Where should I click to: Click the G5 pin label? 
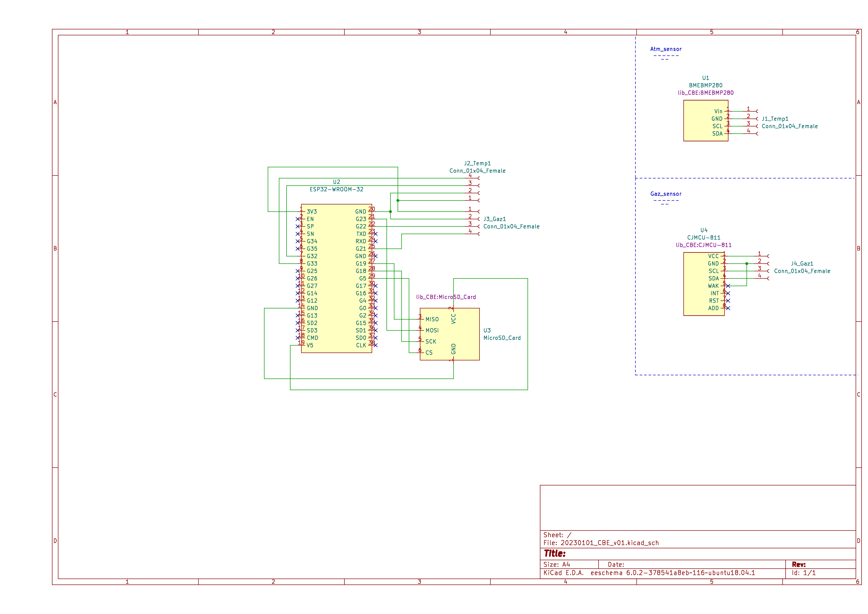point(362,279)
